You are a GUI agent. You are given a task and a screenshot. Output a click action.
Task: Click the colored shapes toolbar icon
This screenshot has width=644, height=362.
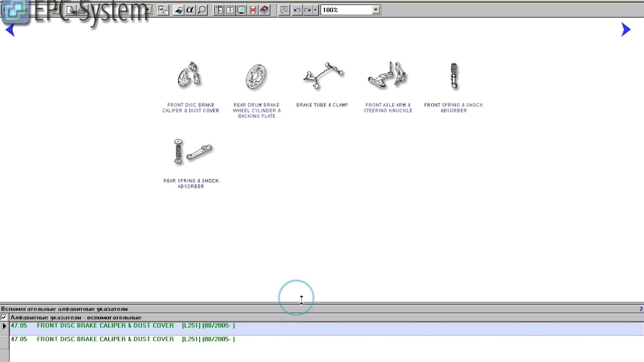pos(179,10)
